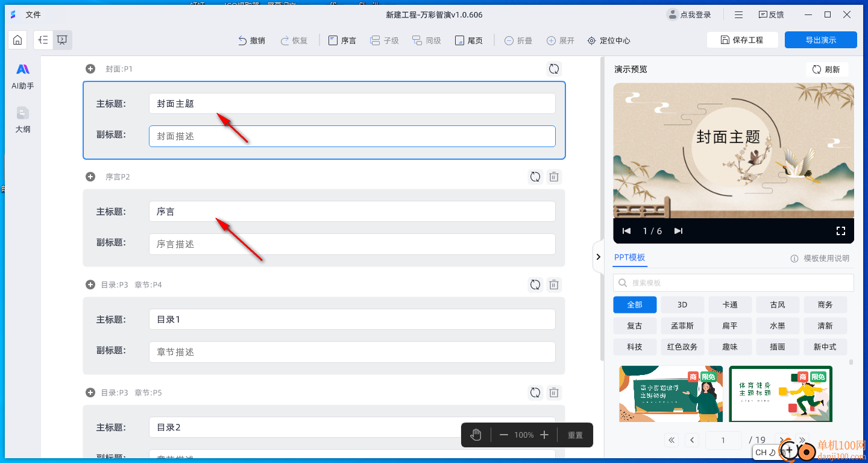Viewport: 868px width, 463px height.
Task: Open 点我登录 account login
Action: tap(690, 14)
